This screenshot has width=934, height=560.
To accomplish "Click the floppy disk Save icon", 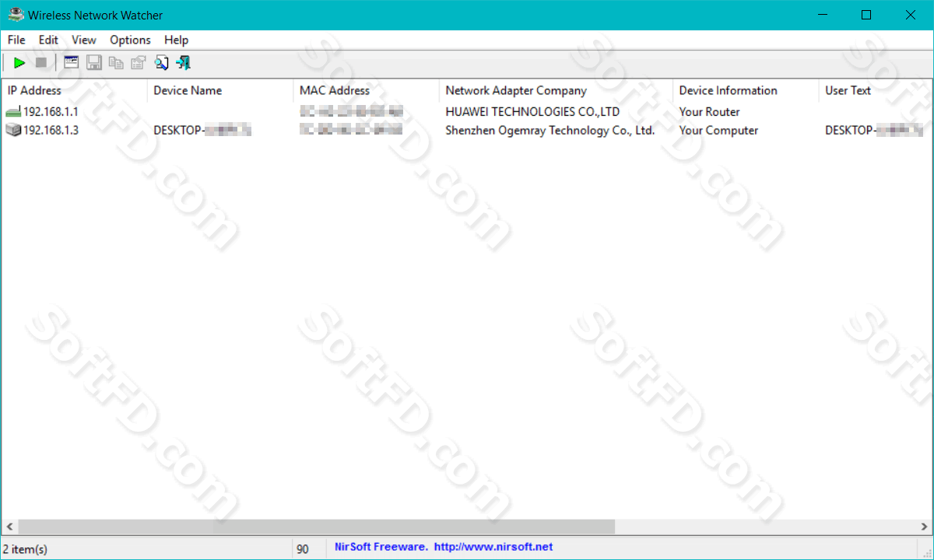I will 93,63.
